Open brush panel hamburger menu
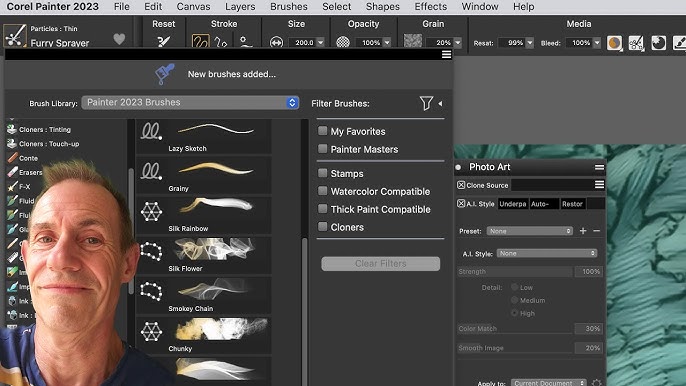The image size is (686, 386). pos(446,54)
